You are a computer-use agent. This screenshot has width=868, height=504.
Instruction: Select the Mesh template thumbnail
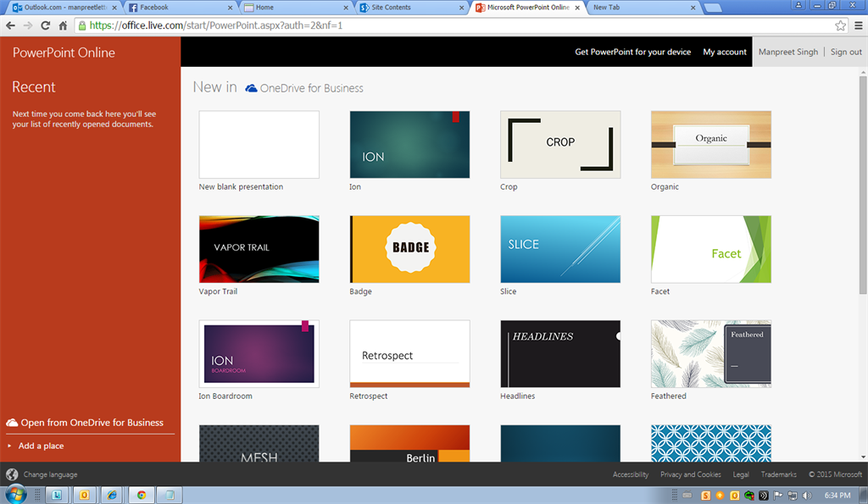click(259, 443)
